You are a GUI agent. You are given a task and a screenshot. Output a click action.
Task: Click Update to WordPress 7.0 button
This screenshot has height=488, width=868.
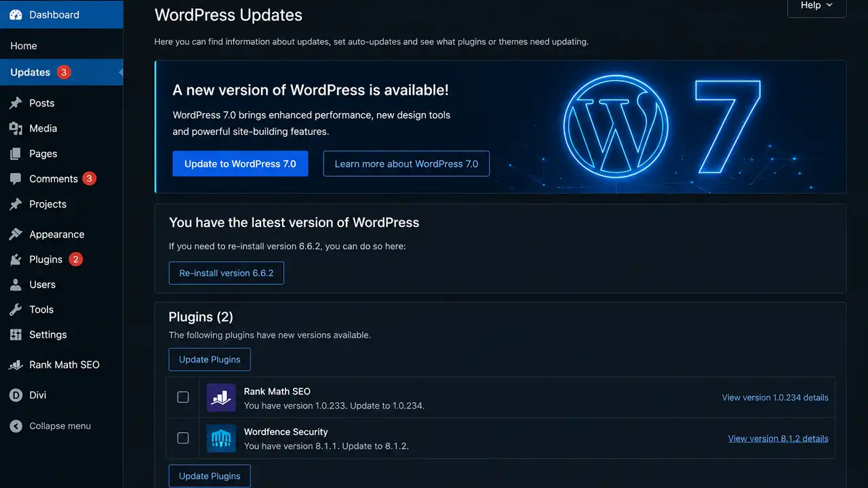[x=240, y=164]
